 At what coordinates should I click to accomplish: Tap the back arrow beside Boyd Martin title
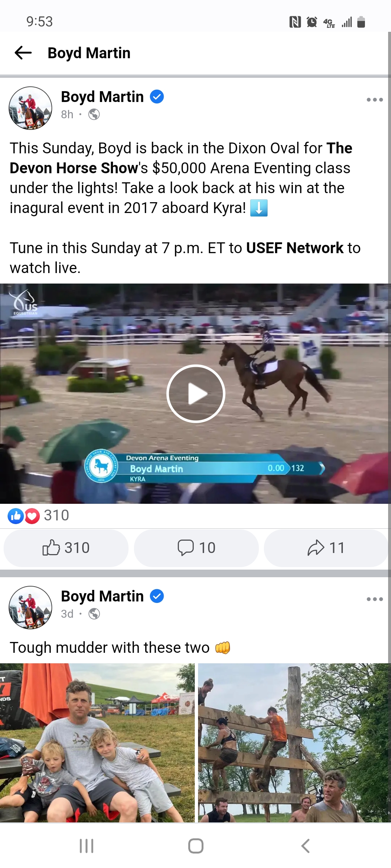[x=23, y=53]
